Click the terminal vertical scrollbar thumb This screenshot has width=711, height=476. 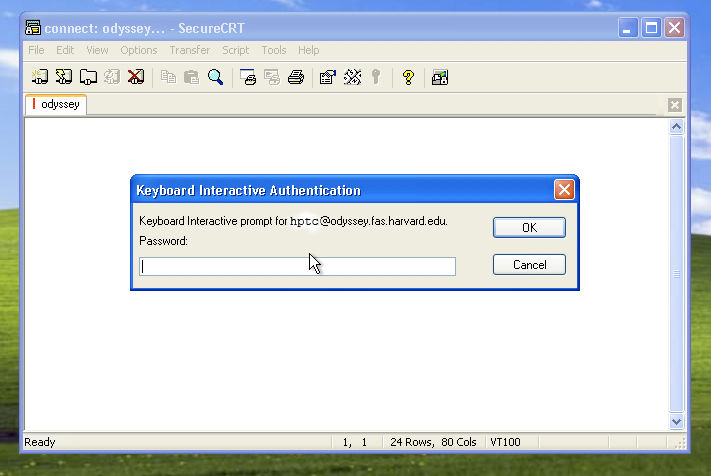tap(676, 274)
